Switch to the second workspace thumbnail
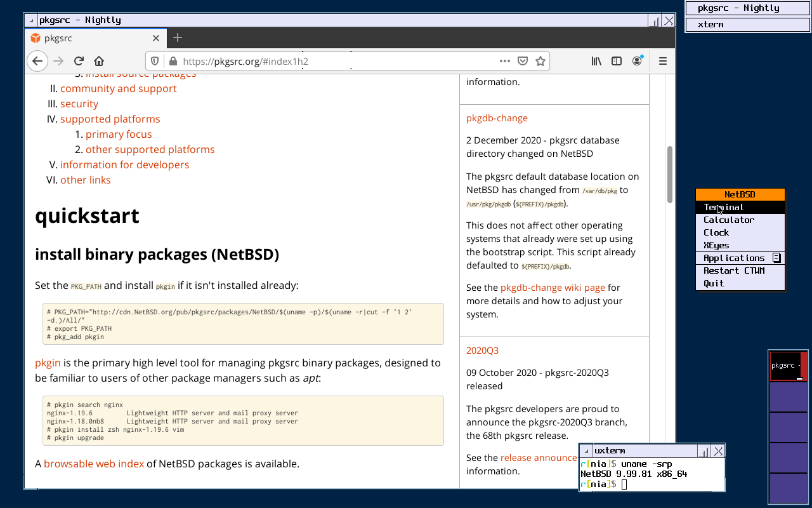The width and height of the screenshot is (812, 508). [789, 397]
